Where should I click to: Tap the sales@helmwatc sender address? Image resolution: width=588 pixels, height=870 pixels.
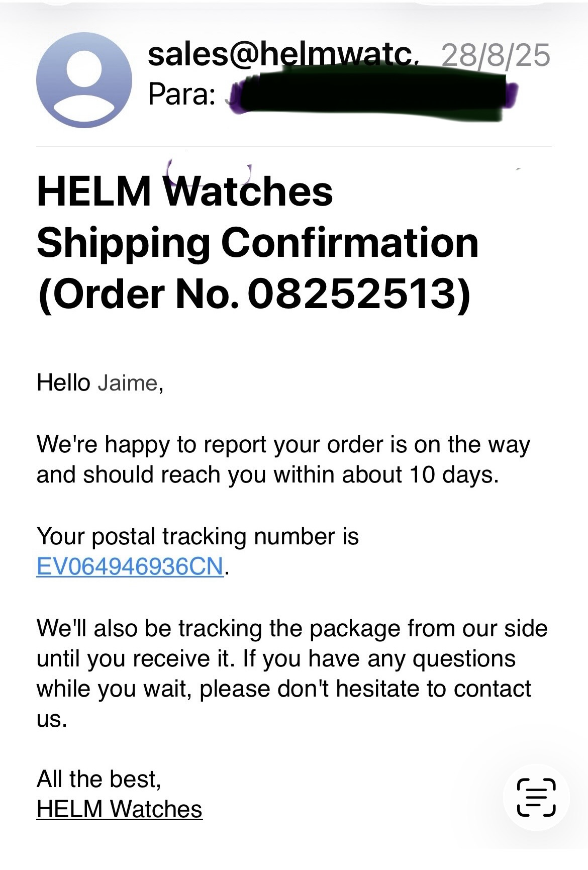[x=282, y=54]
